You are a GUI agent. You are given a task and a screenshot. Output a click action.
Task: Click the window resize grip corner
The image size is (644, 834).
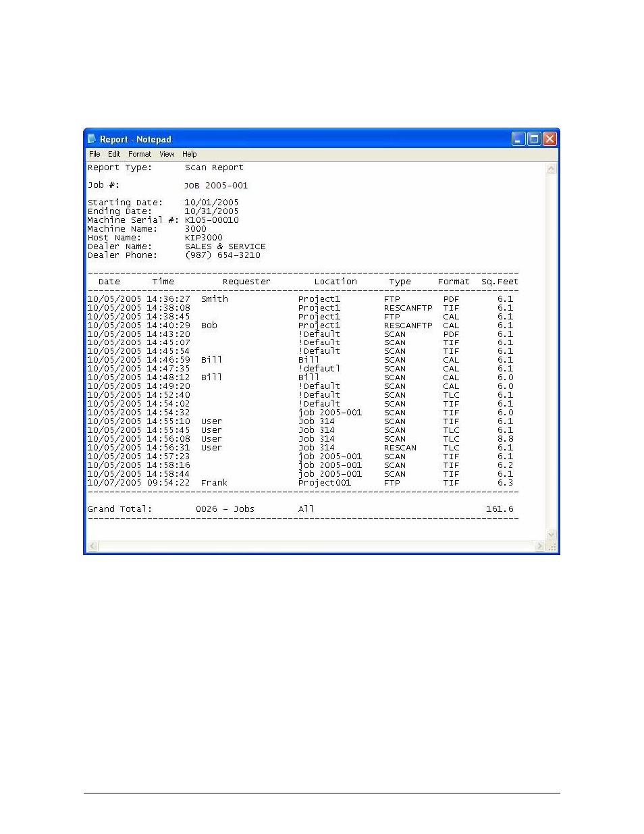[x=552, y=546]
